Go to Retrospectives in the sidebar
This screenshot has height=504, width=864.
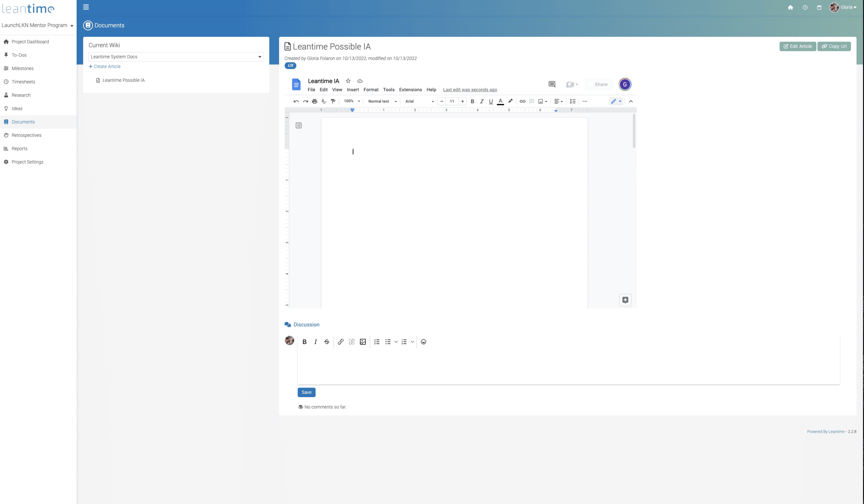click(x=26, y=135)
